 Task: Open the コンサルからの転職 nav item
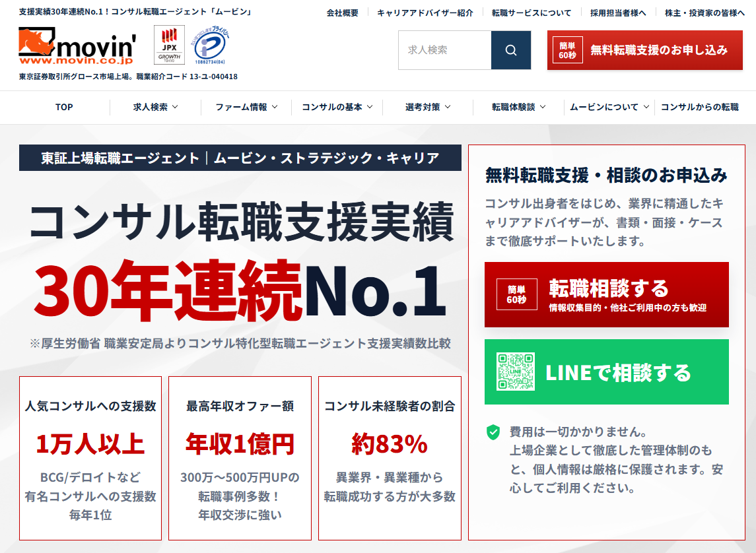(x=700, y=107)
